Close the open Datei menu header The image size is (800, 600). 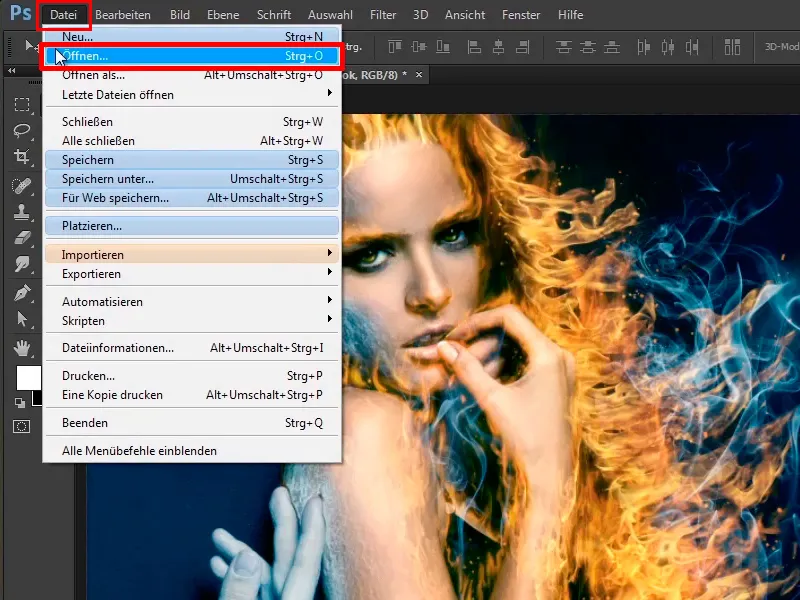click(x=64, y=15)
